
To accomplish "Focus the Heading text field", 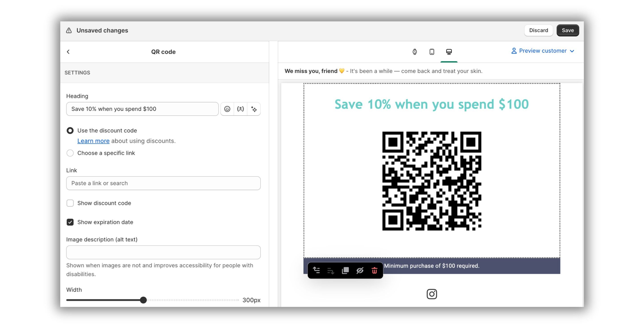I will coord(142,109).
